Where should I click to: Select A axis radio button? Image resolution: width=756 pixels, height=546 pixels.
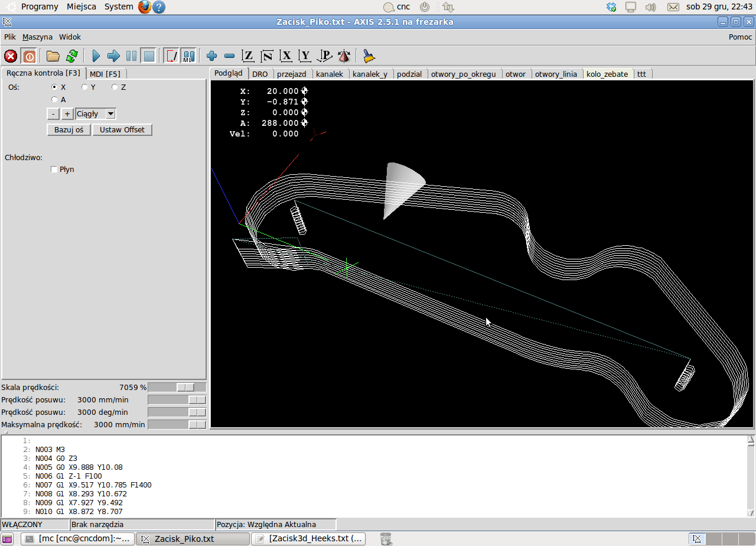click(54, 99)
